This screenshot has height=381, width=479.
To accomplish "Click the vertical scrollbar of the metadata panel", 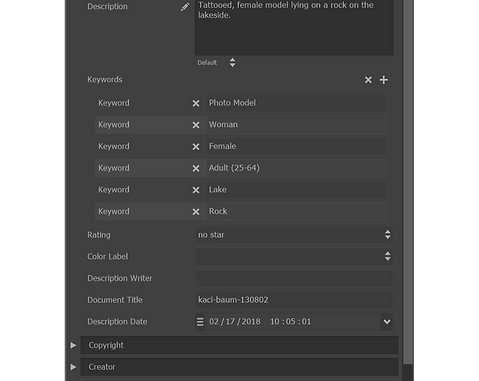I will tap(408, 182).
